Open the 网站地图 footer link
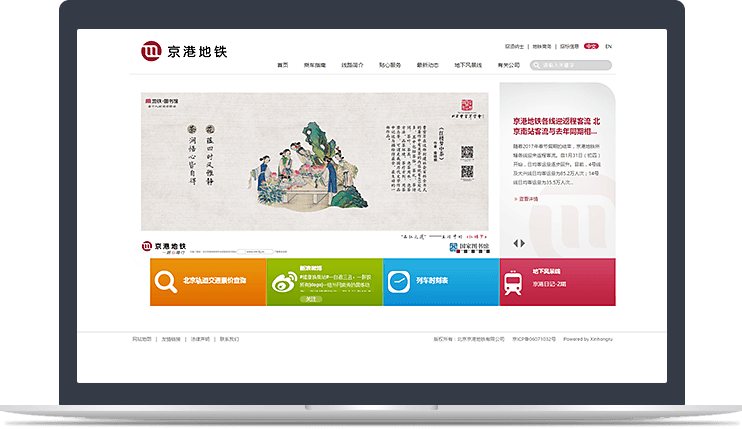The height and width of the screenshot is (429, 742). pyautogui.click(x=142, y=339)
